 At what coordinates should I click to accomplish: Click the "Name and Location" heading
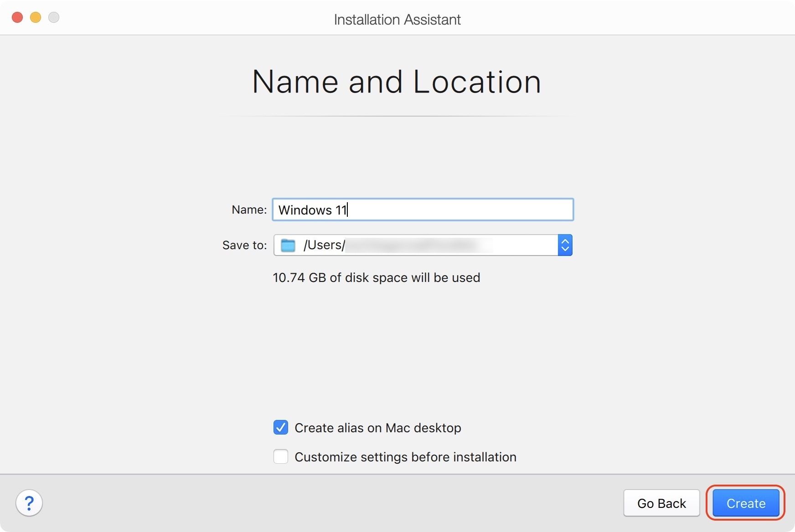[x=397, y=82]
